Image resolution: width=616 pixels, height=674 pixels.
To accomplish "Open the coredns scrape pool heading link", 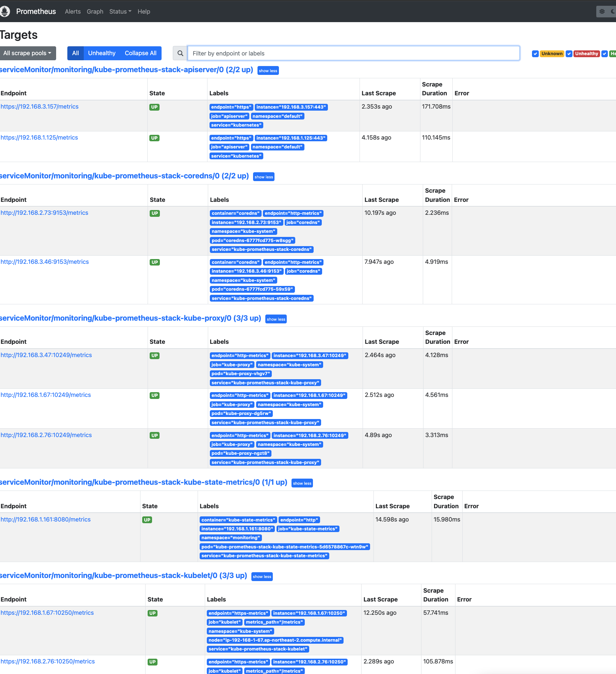I will click(x=124, y=176).
